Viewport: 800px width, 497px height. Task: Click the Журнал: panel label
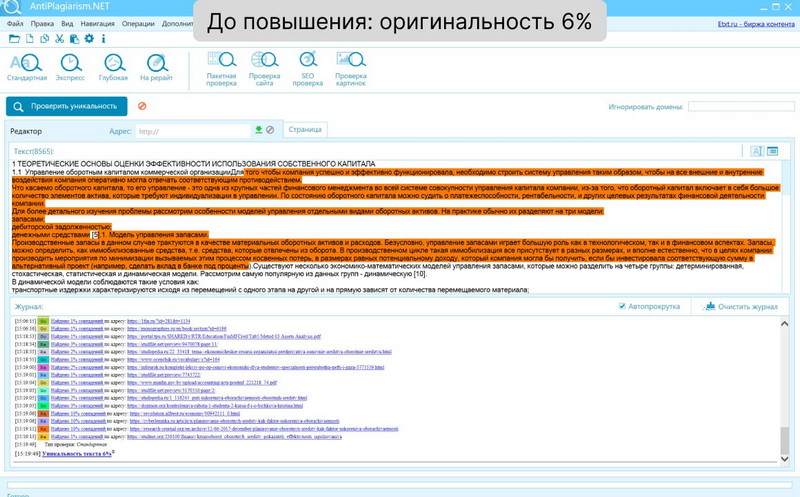tap(29, 307)
